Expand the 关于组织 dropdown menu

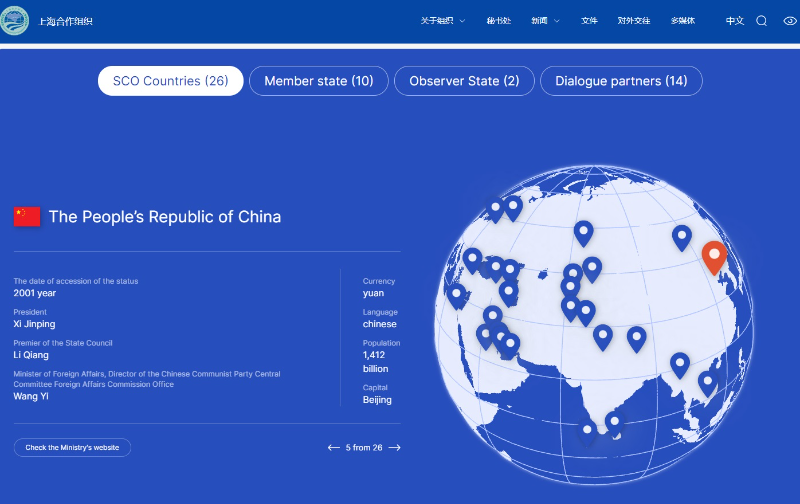point(442,20)
